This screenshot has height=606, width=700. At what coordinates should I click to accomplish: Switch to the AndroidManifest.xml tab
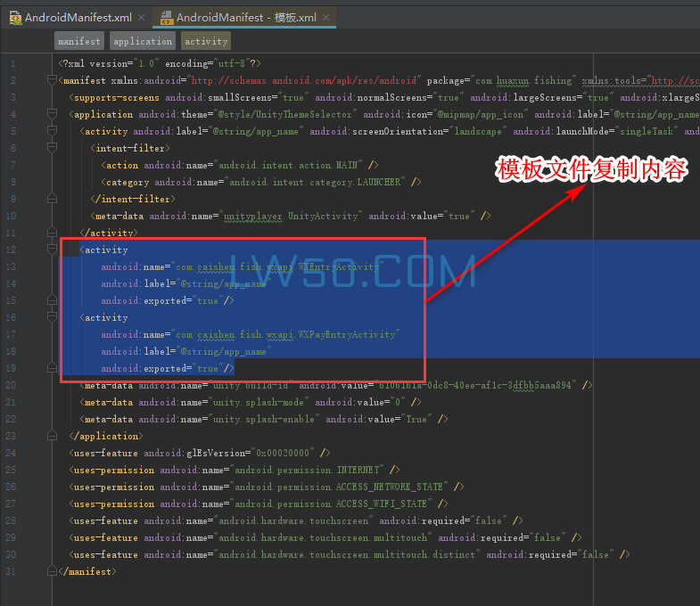coord(78,17)
